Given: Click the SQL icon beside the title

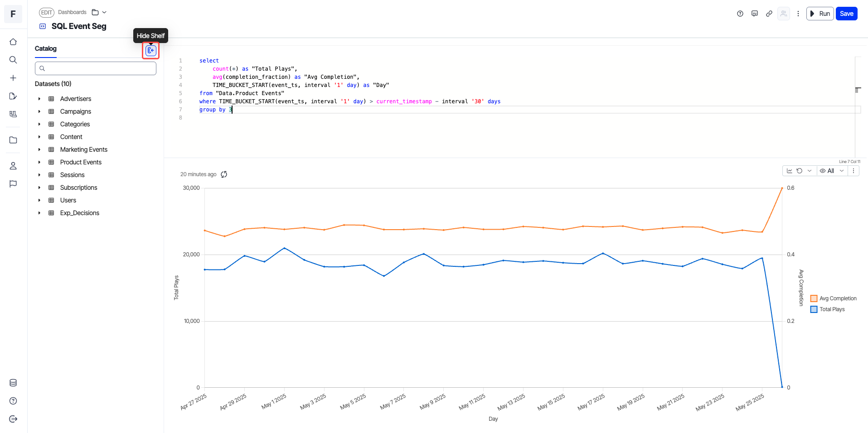Looking at the screenshot, I should coord(43,26).
